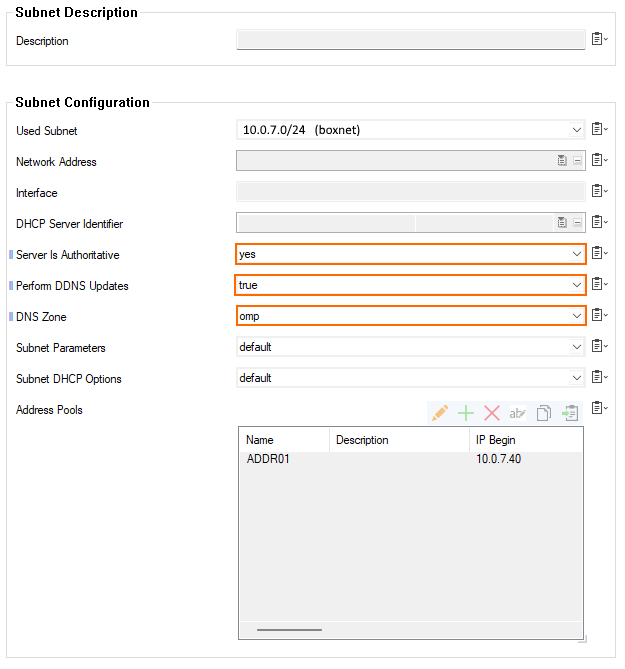This screenshot has width=625, height=669.
Task: Open clipboard menu icon beside Used Subnet
Action: click(599, 129)
